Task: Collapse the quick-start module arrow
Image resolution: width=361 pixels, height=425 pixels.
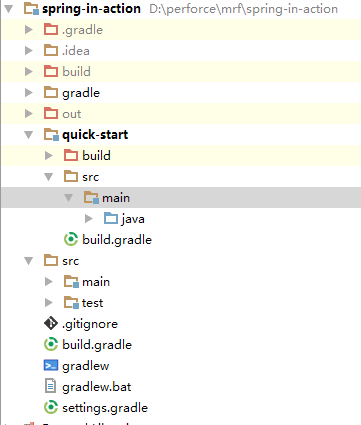Action: pos(29,135)
